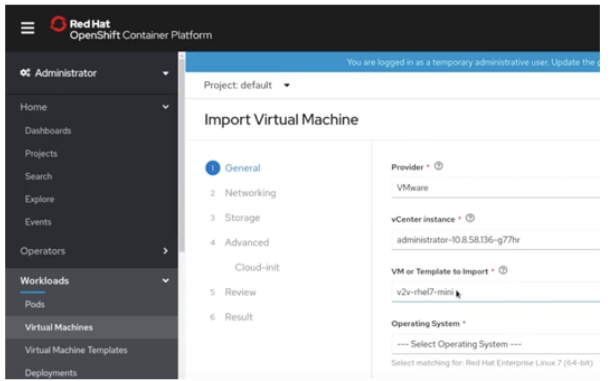Expand the Operators navigation section
Viewport: 613px width, 381px height.
(94, 251)
